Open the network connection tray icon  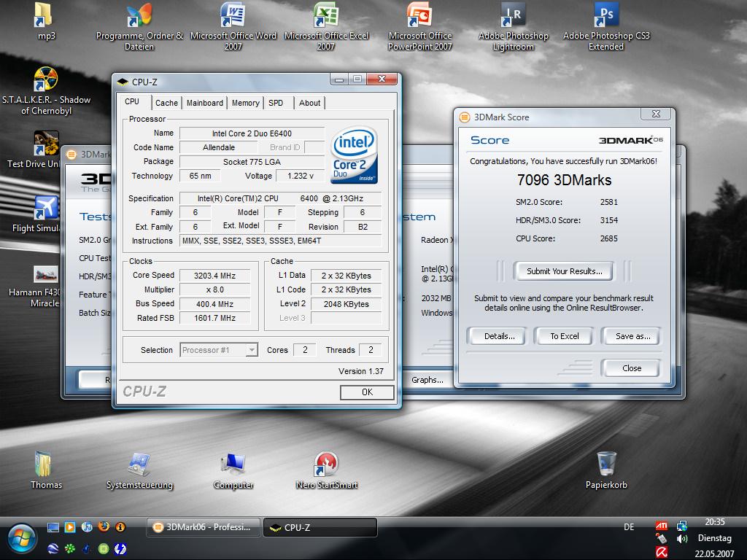coord(682,526)
